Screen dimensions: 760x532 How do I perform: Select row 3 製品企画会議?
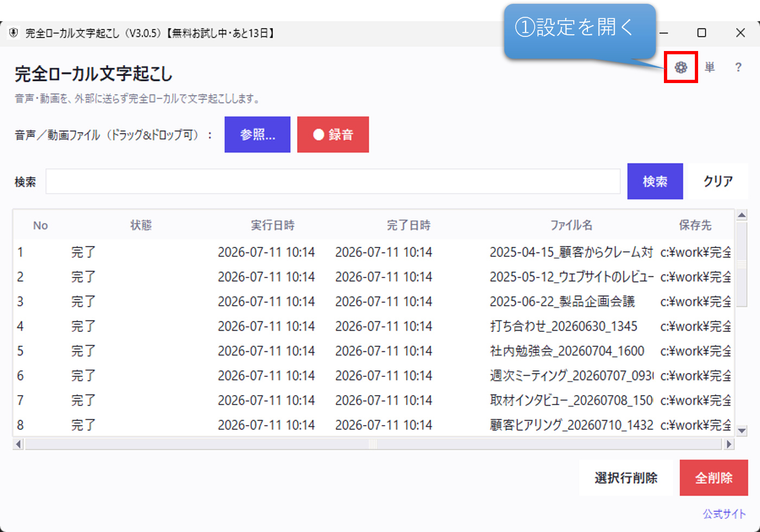click(x=373, y=301)
